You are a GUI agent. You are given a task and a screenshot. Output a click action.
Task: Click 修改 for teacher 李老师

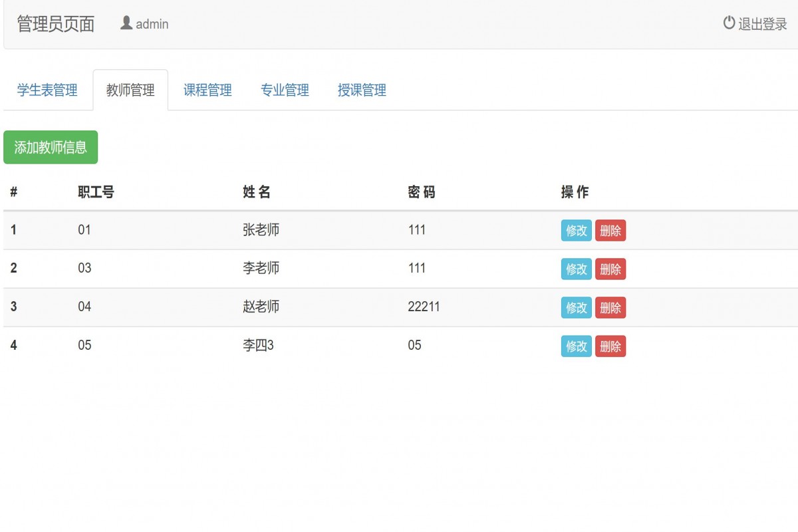pyautogui.click(x=575, y=269)
